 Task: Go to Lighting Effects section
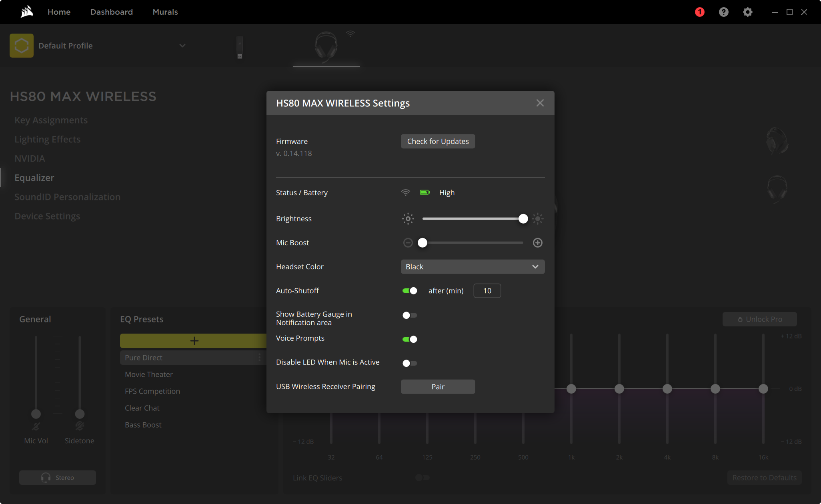click(x=48, y=139)
